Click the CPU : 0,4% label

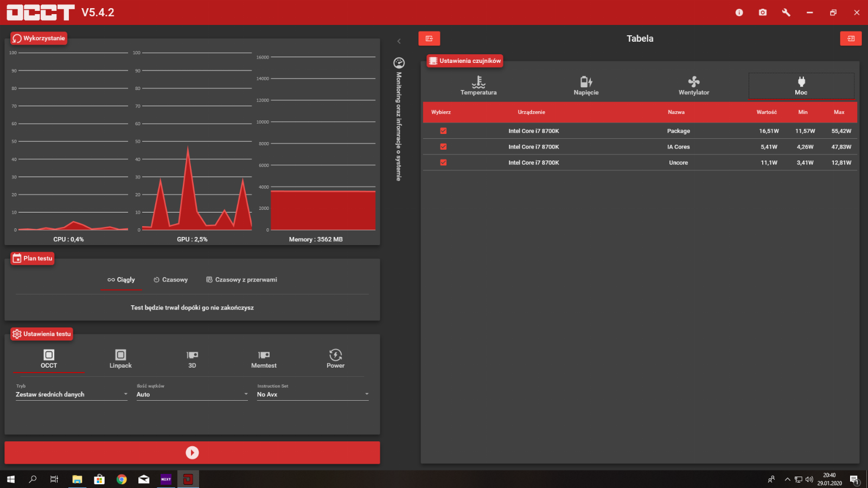(68, 239)
